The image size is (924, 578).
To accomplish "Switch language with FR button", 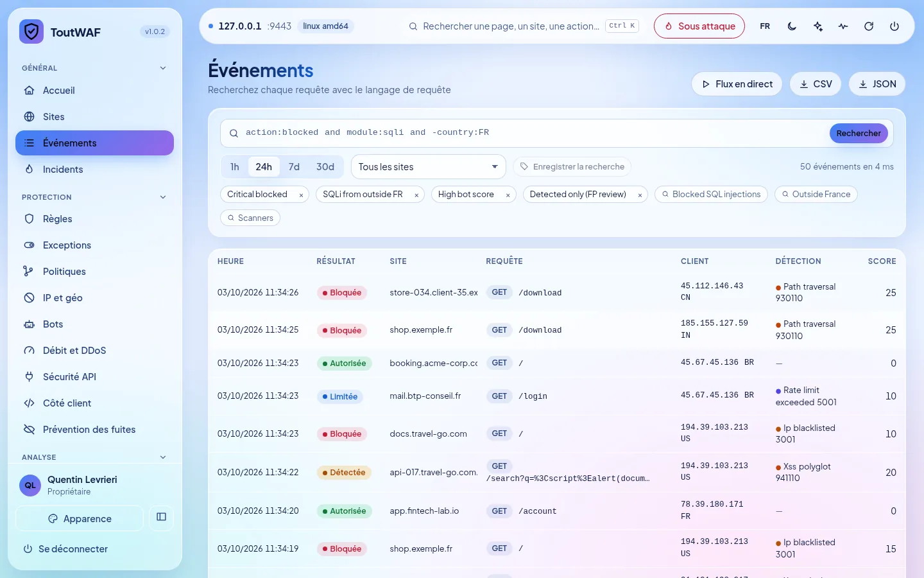I will click(765, 26).
